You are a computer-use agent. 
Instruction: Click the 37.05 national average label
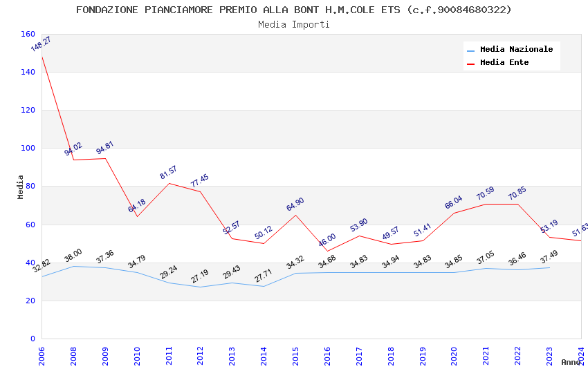(x=486, y=258)
